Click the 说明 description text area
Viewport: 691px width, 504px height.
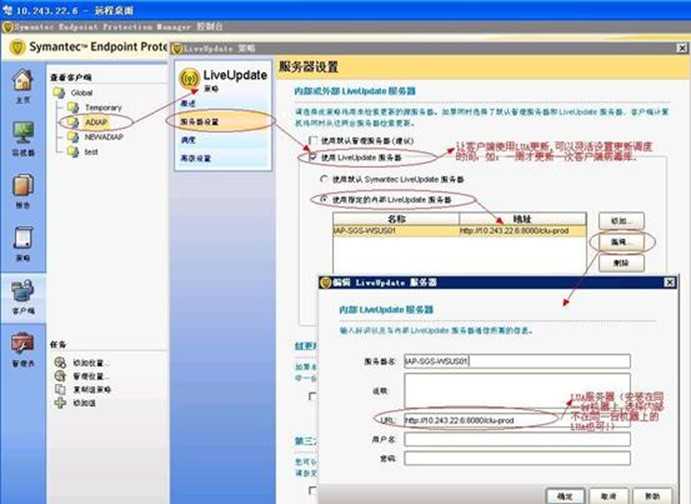pyautogui.click(x=517, y=391)
